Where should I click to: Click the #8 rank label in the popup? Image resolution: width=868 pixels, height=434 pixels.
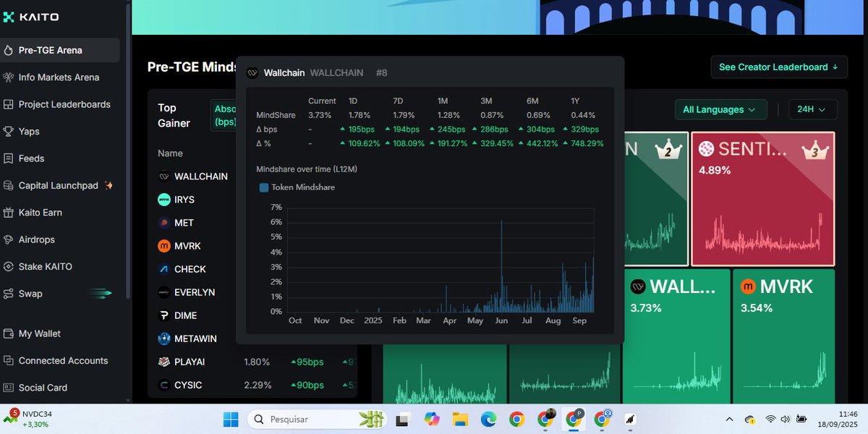382,73
